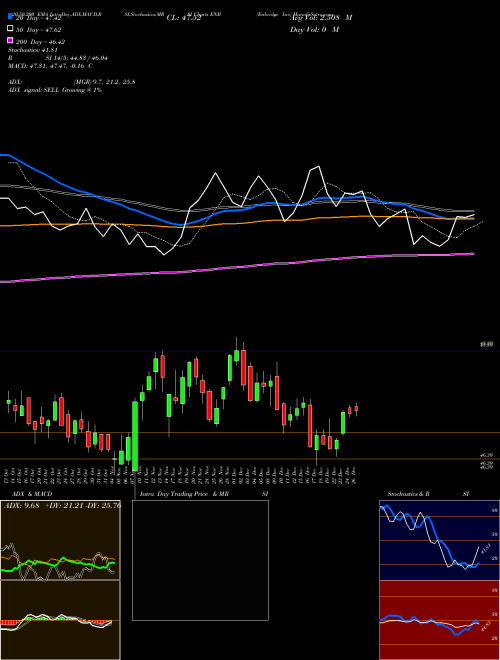This screenshot has height=660, width=500.
Task: Click the 'Avg Vol: 2.508 M' readout
Action: pyautogui.click(x=321, y=18)
